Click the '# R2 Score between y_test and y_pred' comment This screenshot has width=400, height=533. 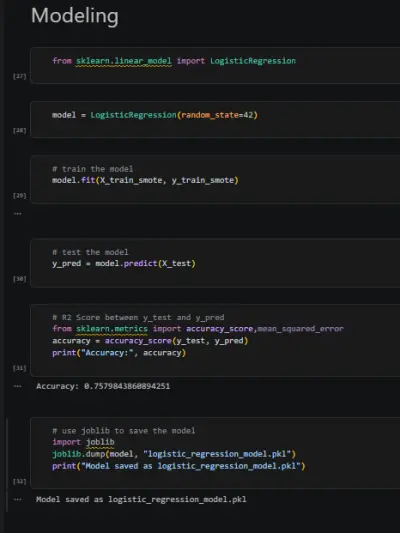(138, 317)
